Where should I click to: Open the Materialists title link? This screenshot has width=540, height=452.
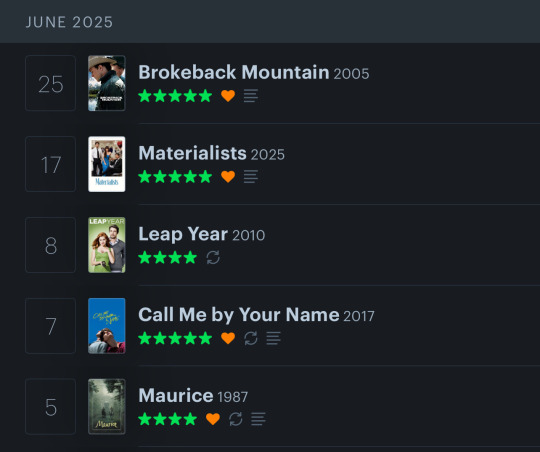pos(193,153)
